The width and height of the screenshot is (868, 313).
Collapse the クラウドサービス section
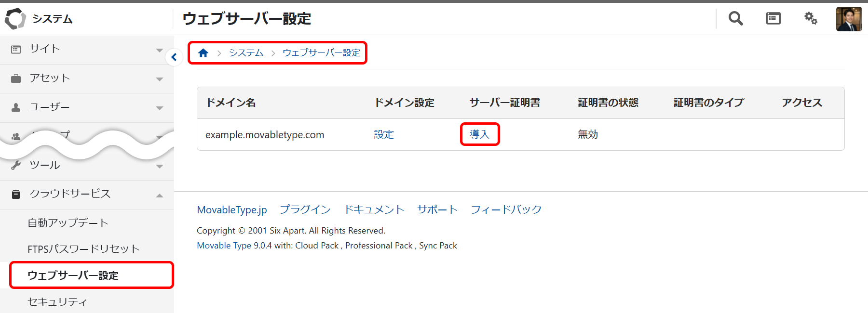[160, 195]
